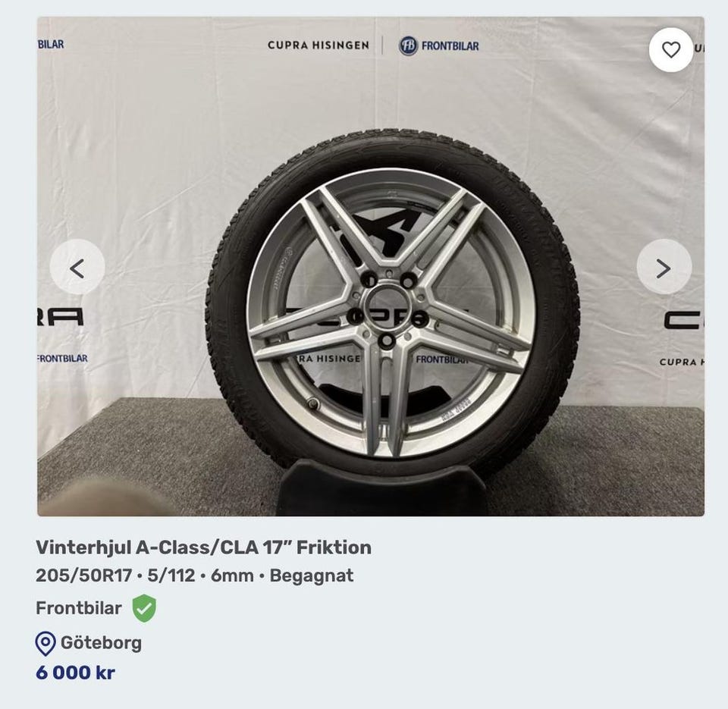Advance to next photo with right arrow
Screen dimensions: 728x709
click(664, 268)
